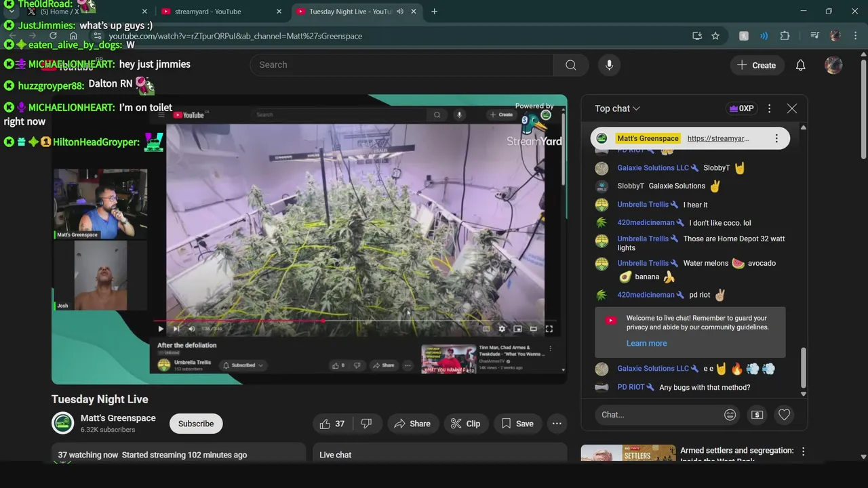Click the install/cast icon in address bar
868x488 pixels.
coord(696,36)
